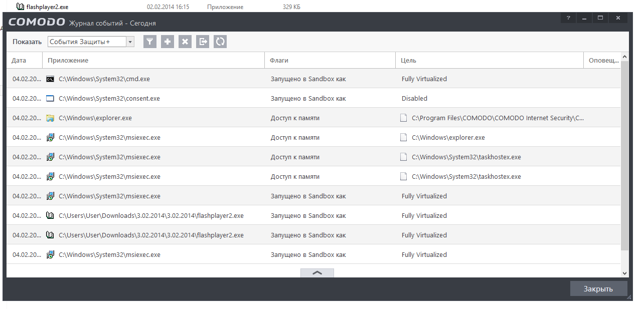Click the explorer.exe folder icon in Приложение column
Screen dimensions: 644x309
click(50, 118)
